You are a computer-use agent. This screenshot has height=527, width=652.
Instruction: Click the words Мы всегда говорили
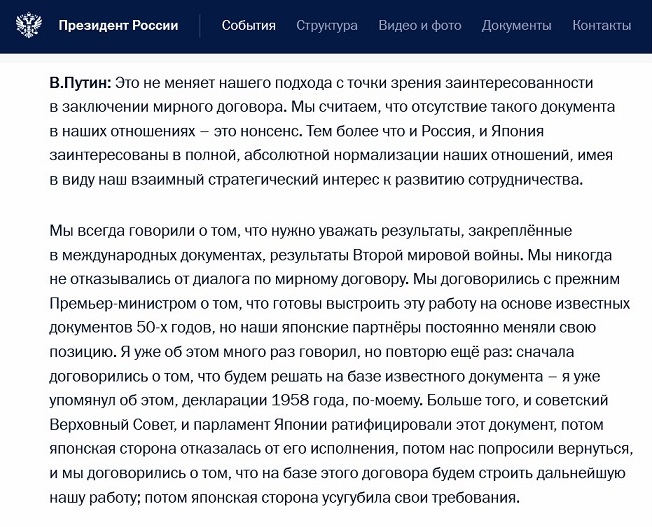(x=122, y=230)
